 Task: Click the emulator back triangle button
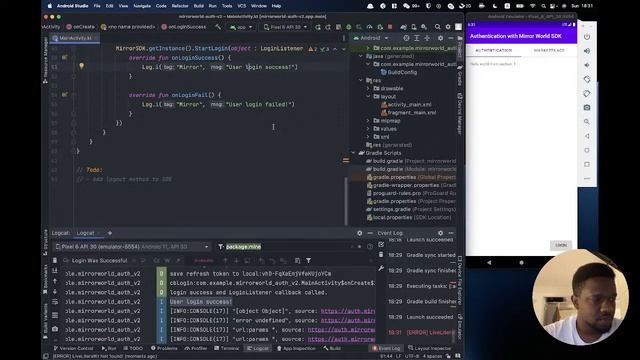click(x=587, y=136)
